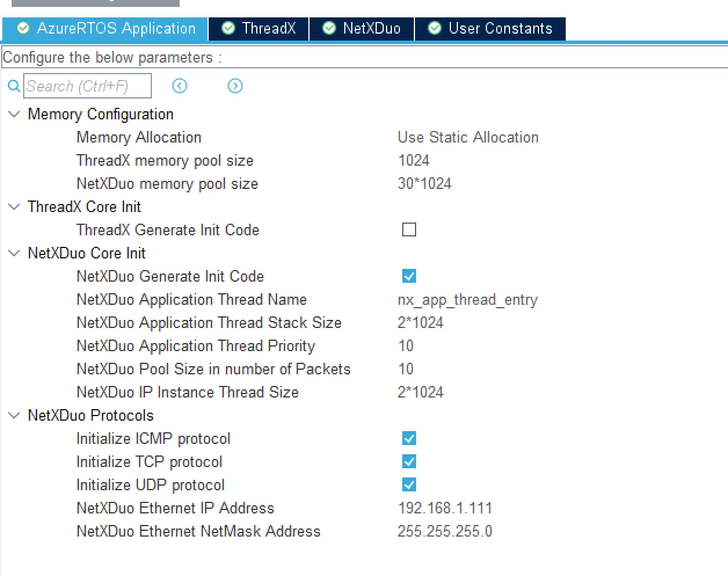Select NetXDuo IP Instance Thread Size label
The height and width of the screenshot is (576, 728).
click(188, 392)
